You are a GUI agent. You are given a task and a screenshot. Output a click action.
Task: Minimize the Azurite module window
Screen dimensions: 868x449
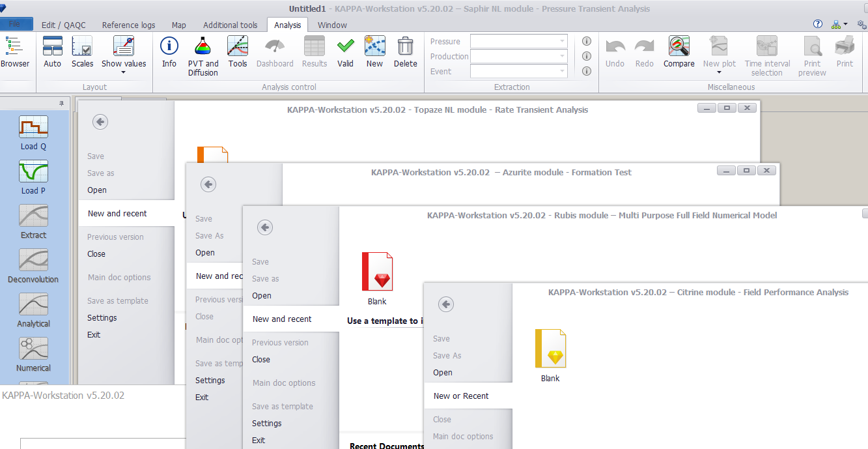pyautogui.click(x=727, y=171)
